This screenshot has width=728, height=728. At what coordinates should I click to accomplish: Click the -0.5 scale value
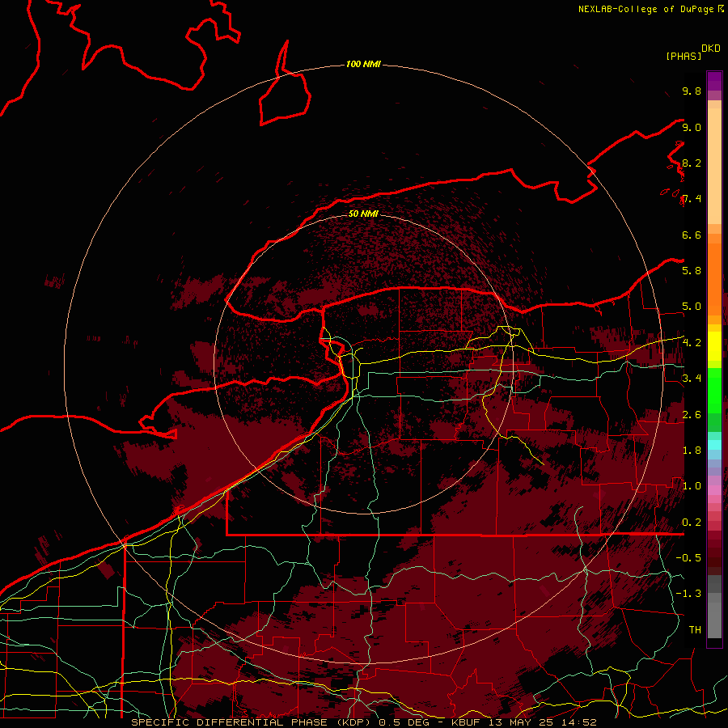tap(688, 558)
